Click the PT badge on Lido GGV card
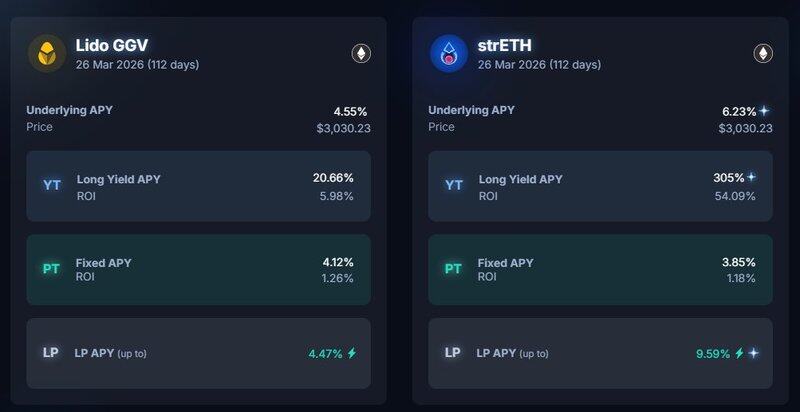 click(x=52, y=269)
